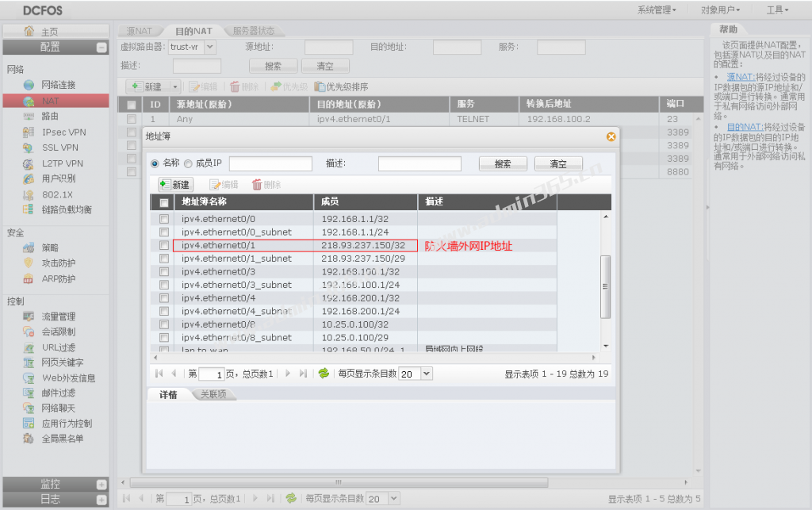This screenshot has width=812, height=510.
Task: Click the 优先级排序 toolbar button
Action: (342, 87)
